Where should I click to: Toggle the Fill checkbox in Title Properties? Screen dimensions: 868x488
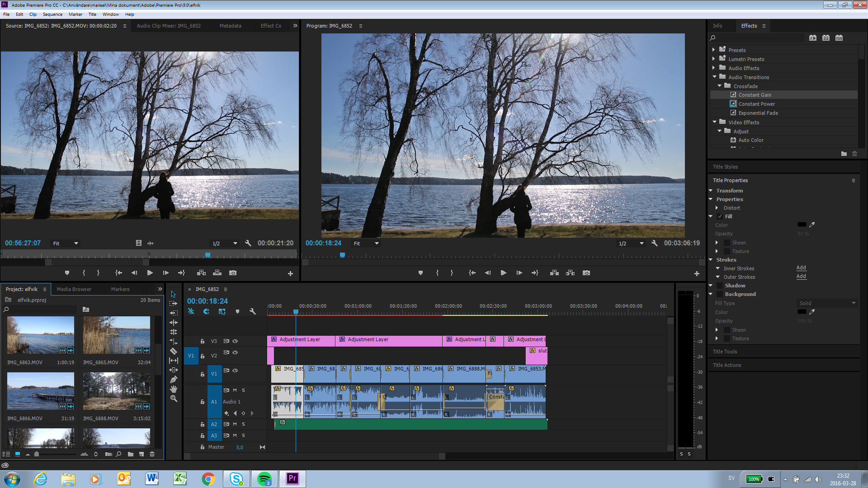pyautogui.click(x=720, y=216)
